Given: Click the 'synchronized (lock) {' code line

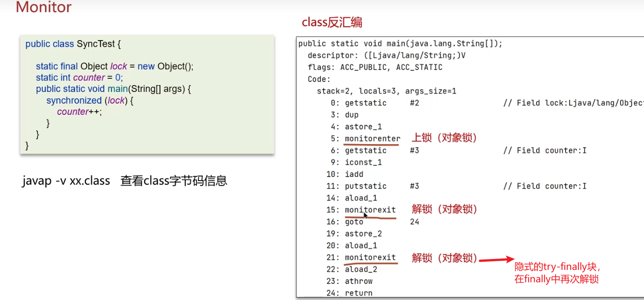Looking at the screenshot, I should [90, 100].
